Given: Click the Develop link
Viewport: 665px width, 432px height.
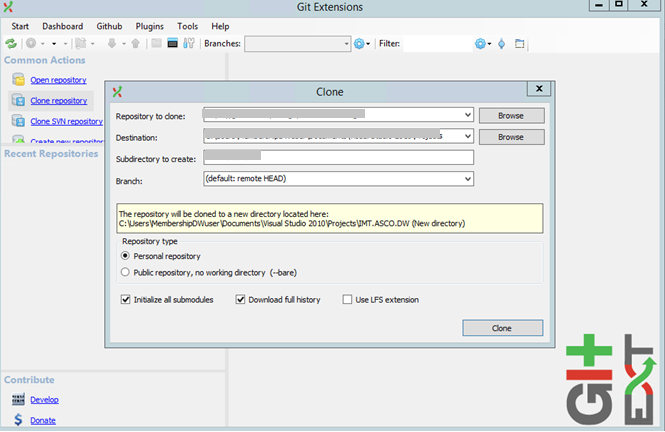Looking at the screenshot, I should coord(45,400).
